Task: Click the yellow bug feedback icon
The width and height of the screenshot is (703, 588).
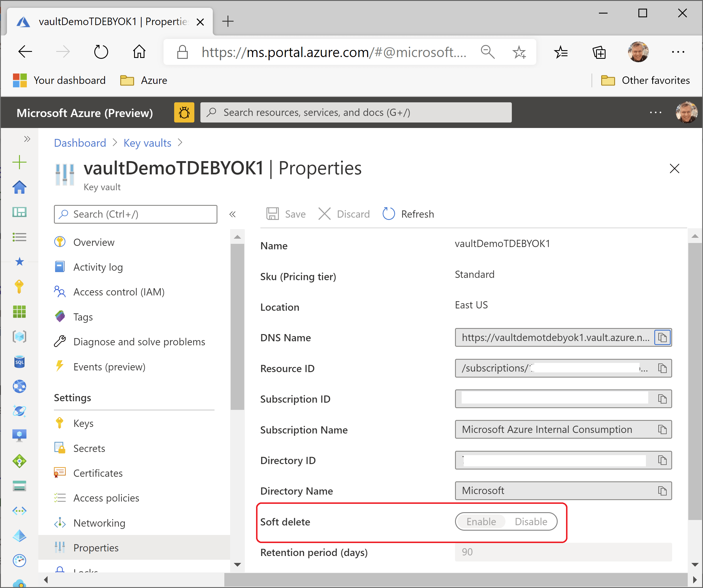Action: (x=184, y=112)
